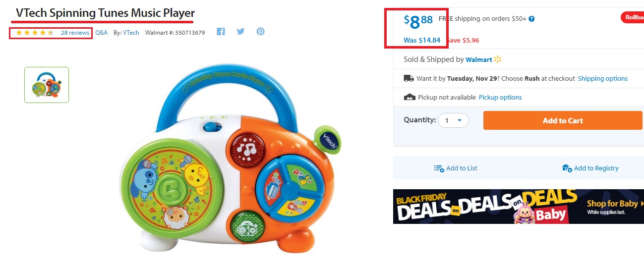Share product on Facebook icon
Screen dimensions: 644x265
(221, 32)
